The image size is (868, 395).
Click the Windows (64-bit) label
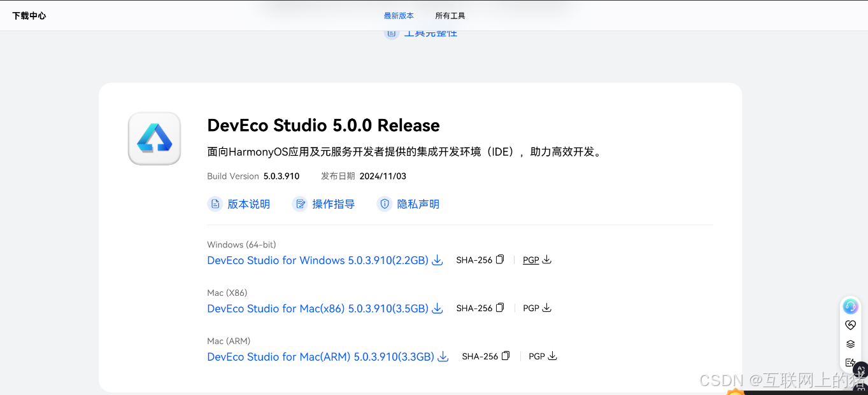click(x=241, y=244)
